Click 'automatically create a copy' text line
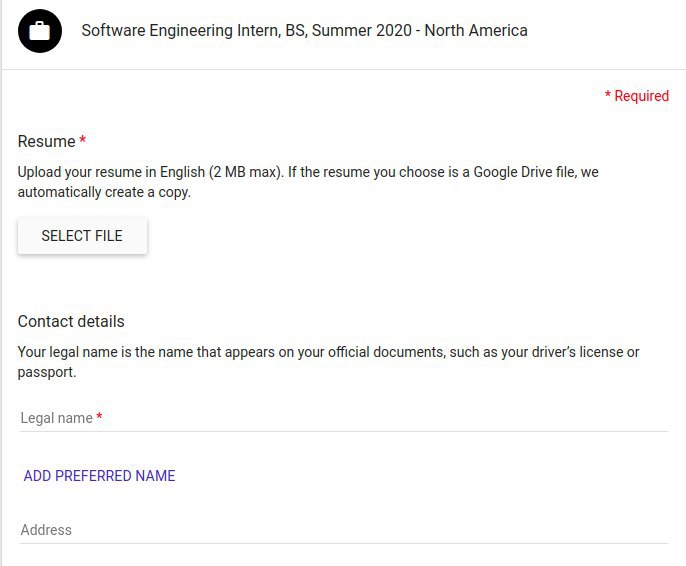The image size is (686, 566). pos(104,192)
